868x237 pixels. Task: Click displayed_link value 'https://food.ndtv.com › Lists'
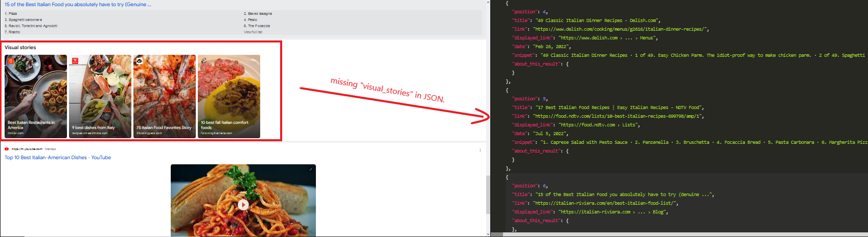pos(599,125)
